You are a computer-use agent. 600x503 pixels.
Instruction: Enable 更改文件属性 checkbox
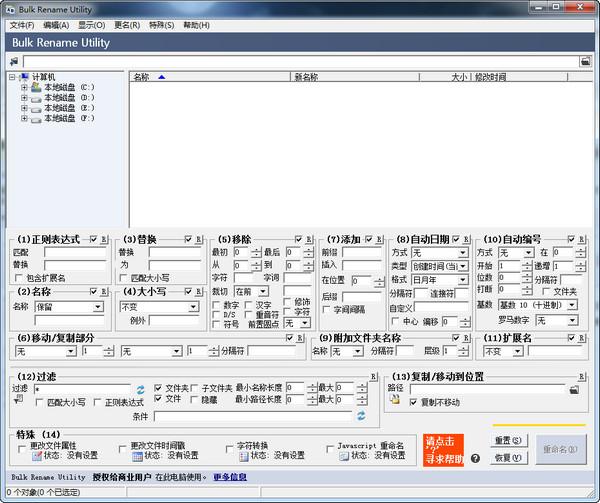click(22, 449)
